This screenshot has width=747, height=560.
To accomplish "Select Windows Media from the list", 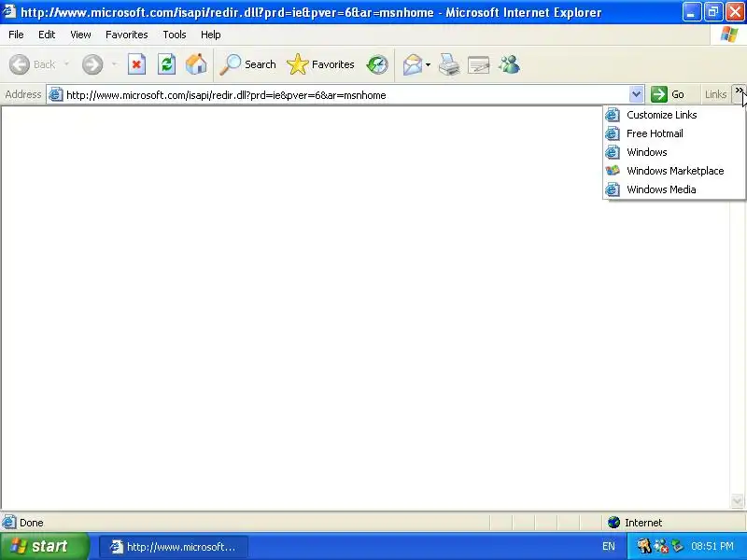I will [674, 189].
